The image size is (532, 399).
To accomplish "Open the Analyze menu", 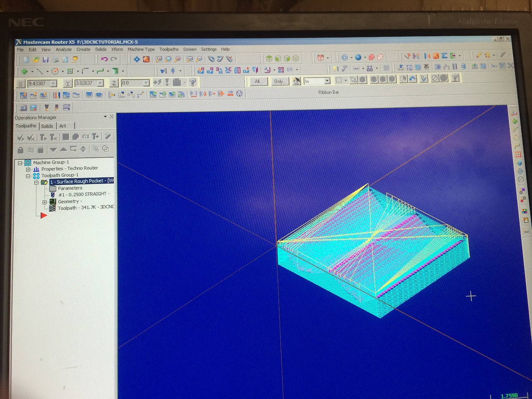I will pyautogui.click(x=64, y=49).
